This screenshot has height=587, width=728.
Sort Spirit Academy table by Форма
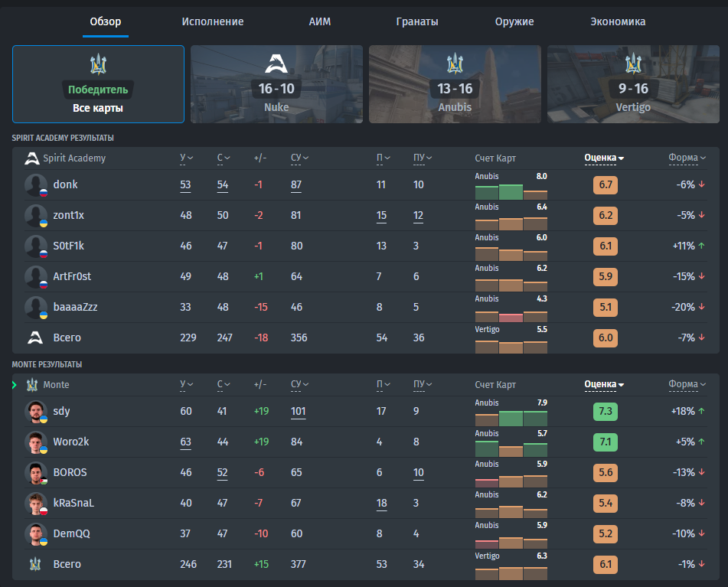click(687, 158)
